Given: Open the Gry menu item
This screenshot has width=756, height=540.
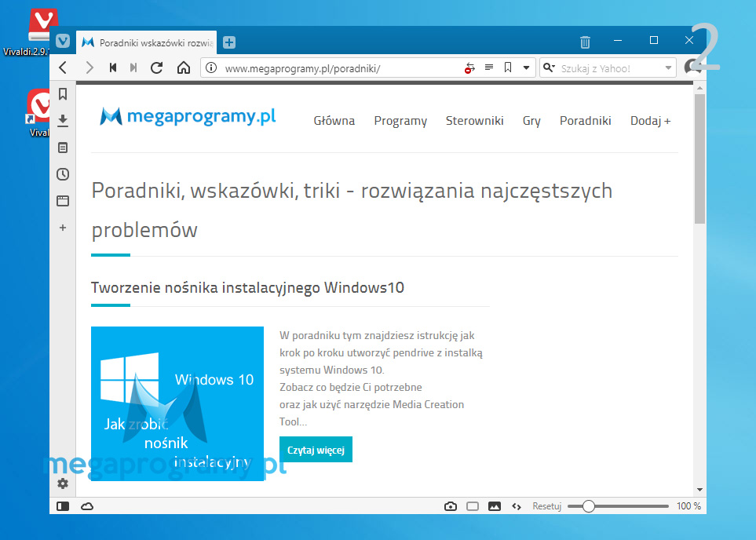Looking at the screenshot, I should point(531,121).
